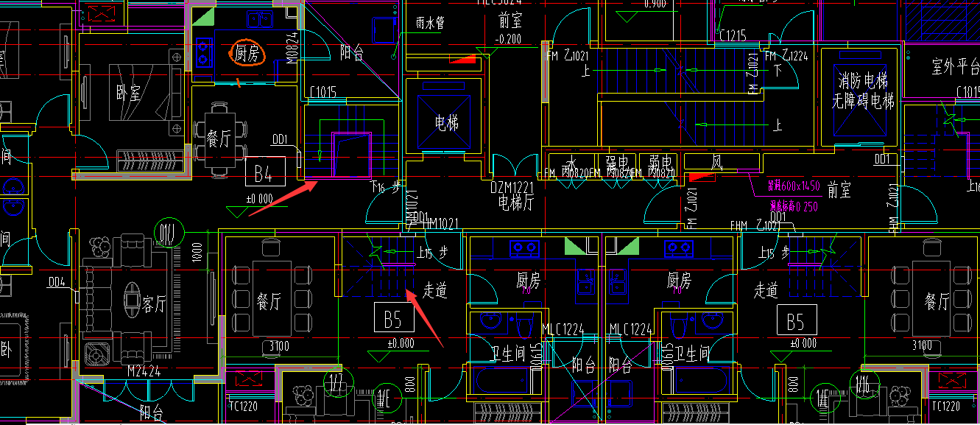Screen dimensions: 980x425
Task: Click the 电梯 label inside the elevator shaft
Action: click(x=447, y=123)
